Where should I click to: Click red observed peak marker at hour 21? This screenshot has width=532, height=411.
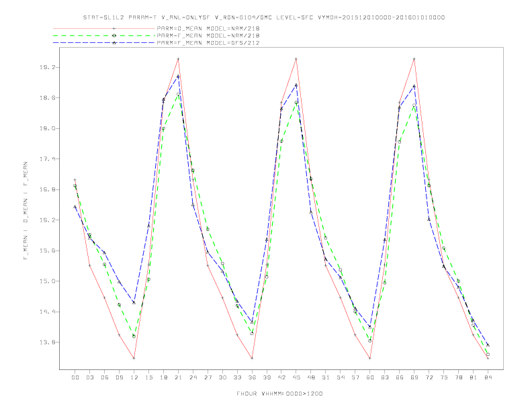point(178,59)
